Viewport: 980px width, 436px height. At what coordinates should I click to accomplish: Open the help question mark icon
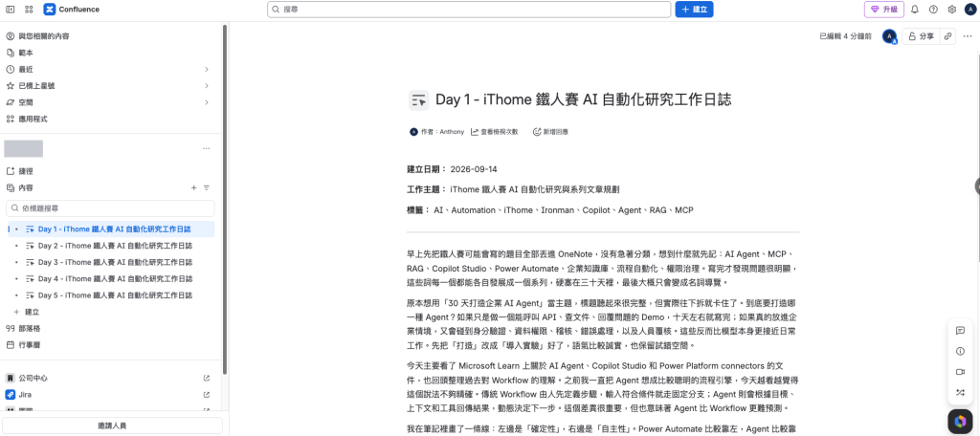pos(933,10)
